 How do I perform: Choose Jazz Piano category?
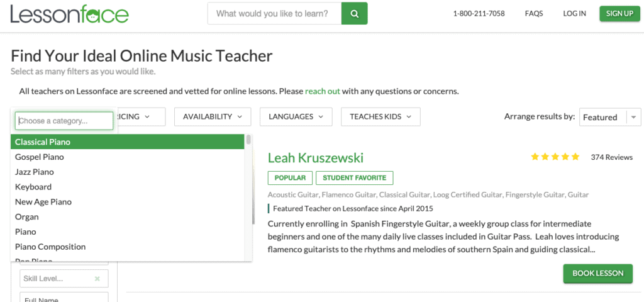(x=127, y=172)
